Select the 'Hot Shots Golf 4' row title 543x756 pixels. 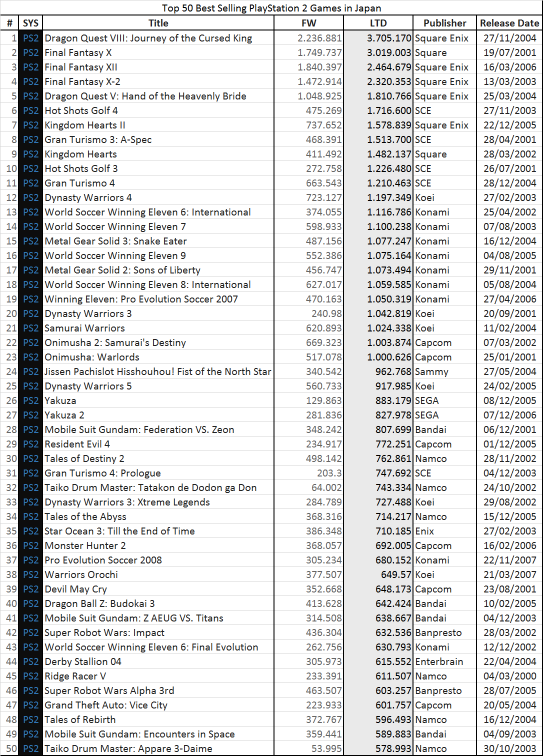(x=81, y=110)
